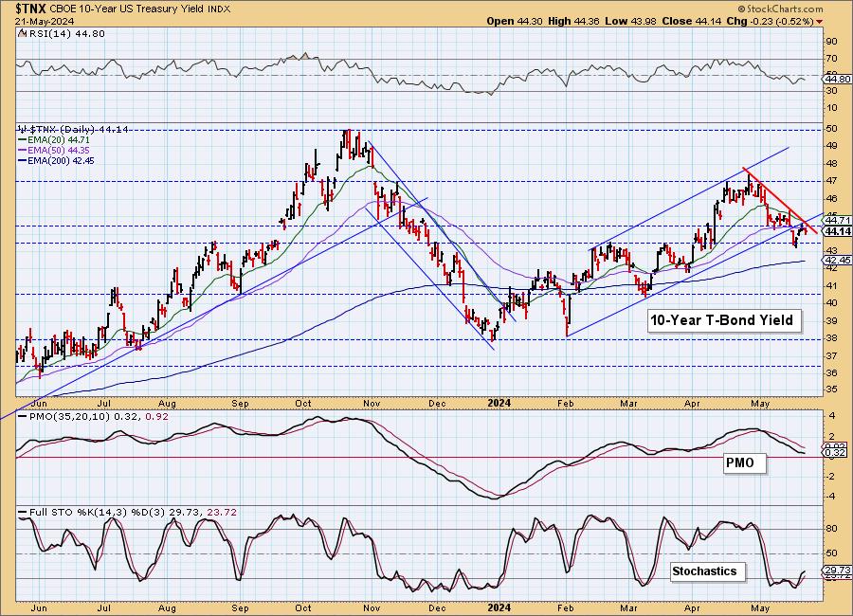Viewport: 853px width, 616px height.
Task: Click the red down-arrow change indicator icon
Action: [x=819, y=22]
